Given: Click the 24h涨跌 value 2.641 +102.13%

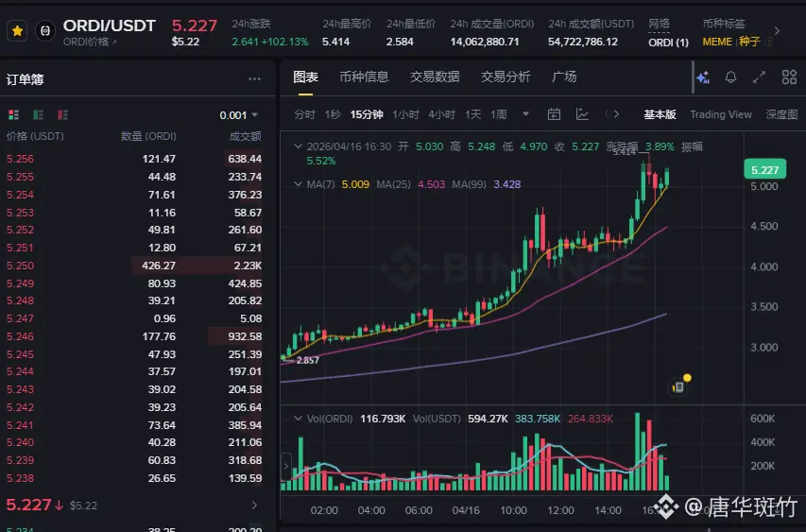Looking at the screenshot, I should click(x=270, y=43).
